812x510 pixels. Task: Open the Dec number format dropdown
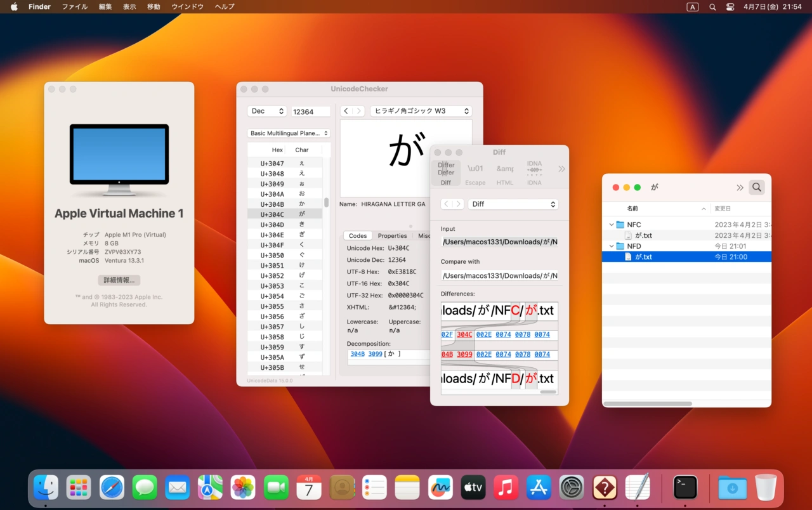[266, 111]
